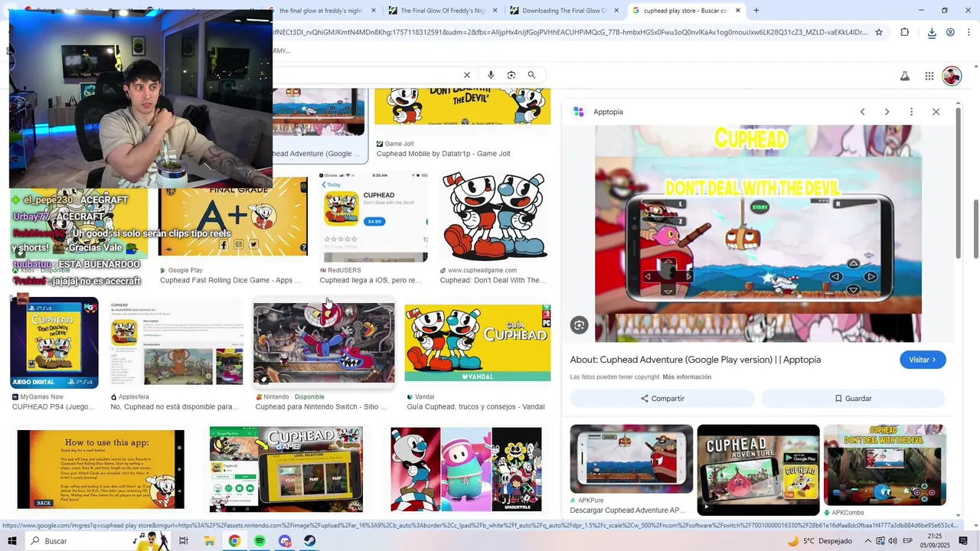Open Discord from the taskbar
This screenshot has height=551, width=980.
pos(285,541)
